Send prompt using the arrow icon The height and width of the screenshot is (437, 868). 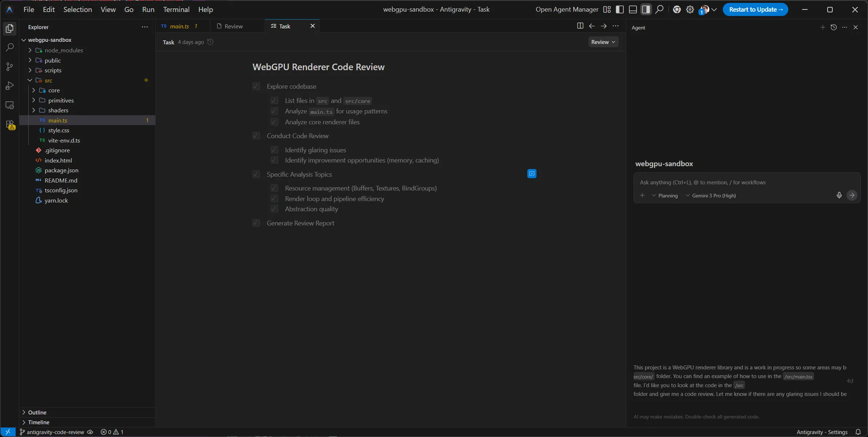coord(852,195)
